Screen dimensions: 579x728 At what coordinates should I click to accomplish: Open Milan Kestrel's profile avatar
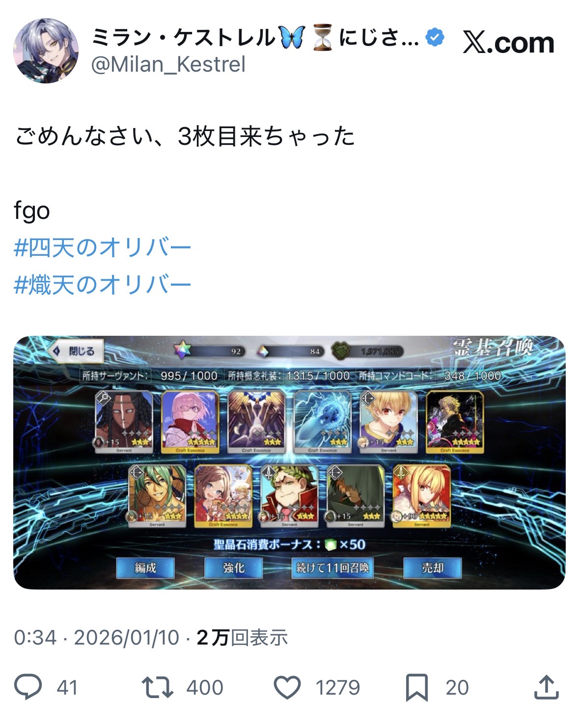point(46,51)
